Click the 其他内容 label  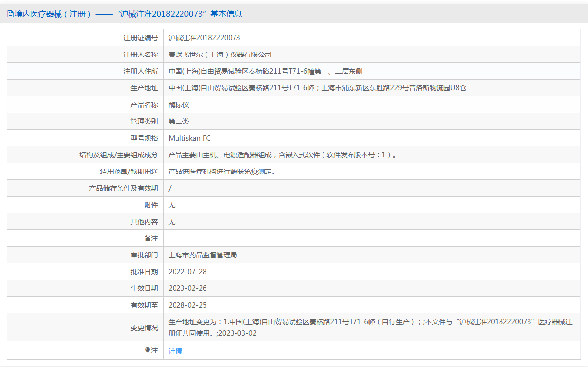144,222
